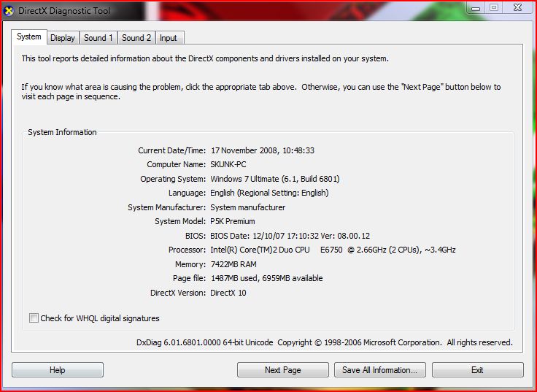Viewport: 537px width, 392px height.
Task: Click the page file 1487MB used value
Action: [x=267, y=278]
